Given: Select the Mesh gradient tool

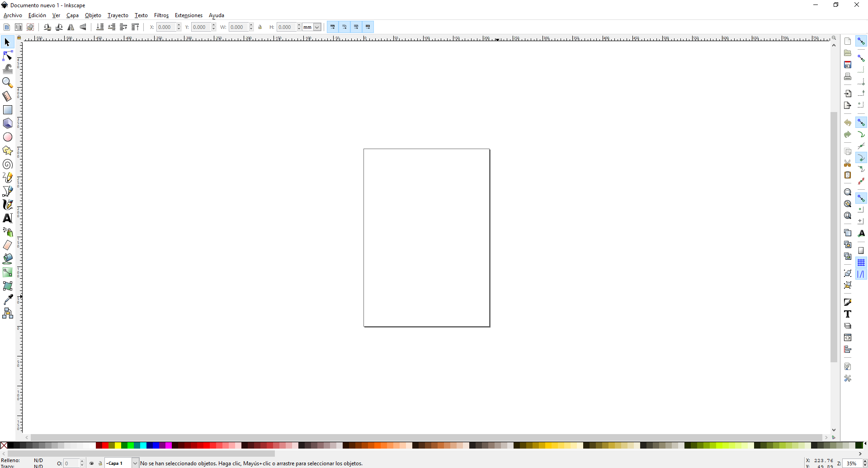Looking at the screenshot, I should pyautogui.click(x=7, y=286).
